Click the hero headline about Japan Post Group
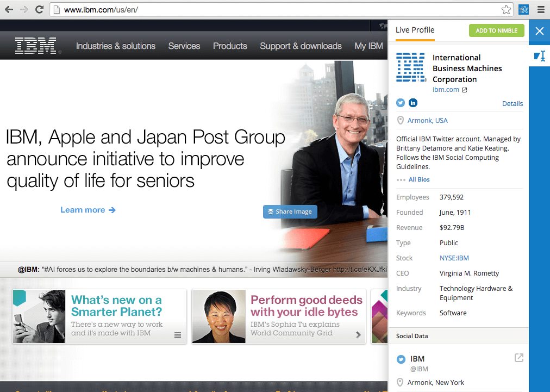This screenshot has height=392, width=550. coord(146,159)
